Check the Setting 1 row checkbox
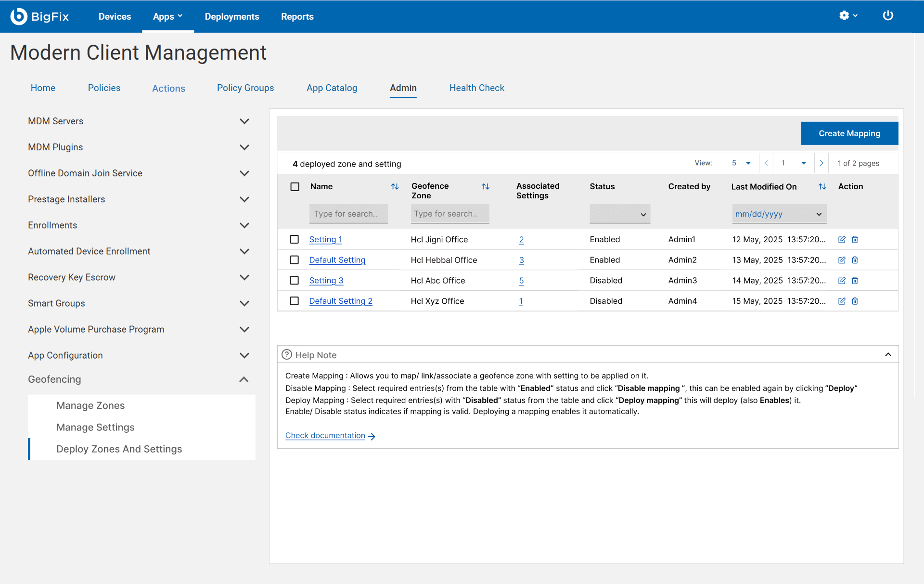Viewport: 924px width, 584px height. coord(295,239)
